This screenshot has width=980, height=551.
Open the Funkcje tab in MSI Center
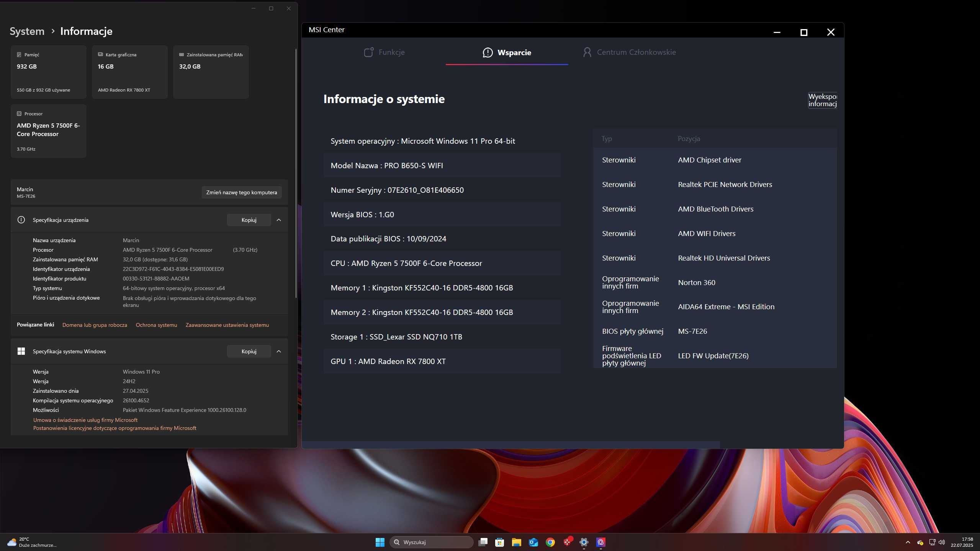[x=384, y=52]
